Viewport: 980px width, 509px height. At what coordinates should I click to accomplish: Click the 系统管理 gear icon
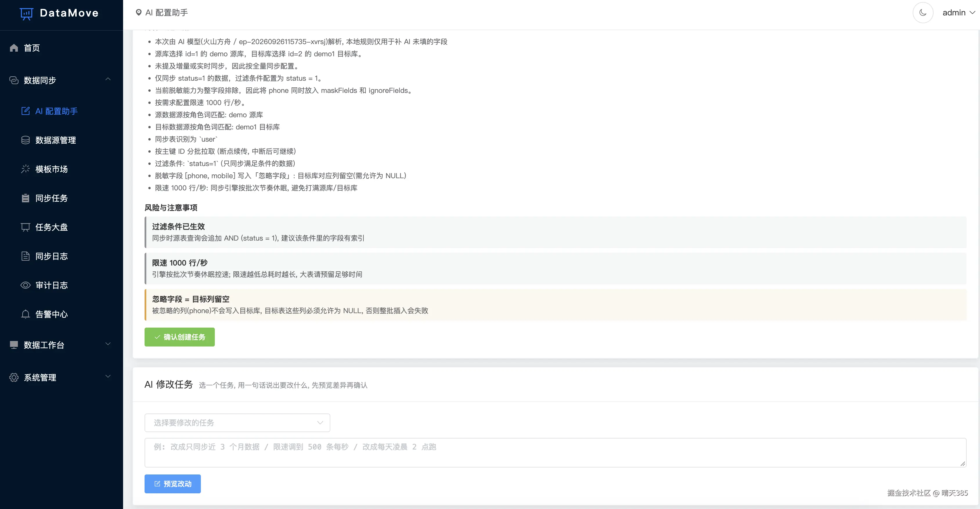14,377
